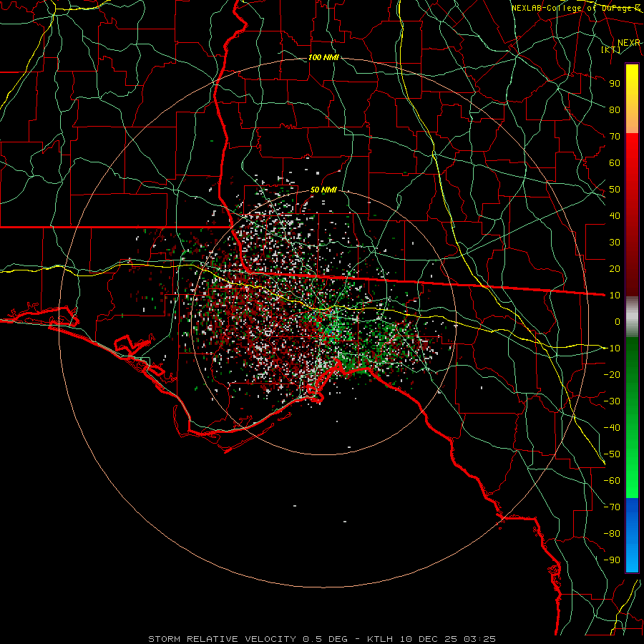Click the 10 value on velocity scale
This screenshot has width=644, height=644.
coord(615,296)
